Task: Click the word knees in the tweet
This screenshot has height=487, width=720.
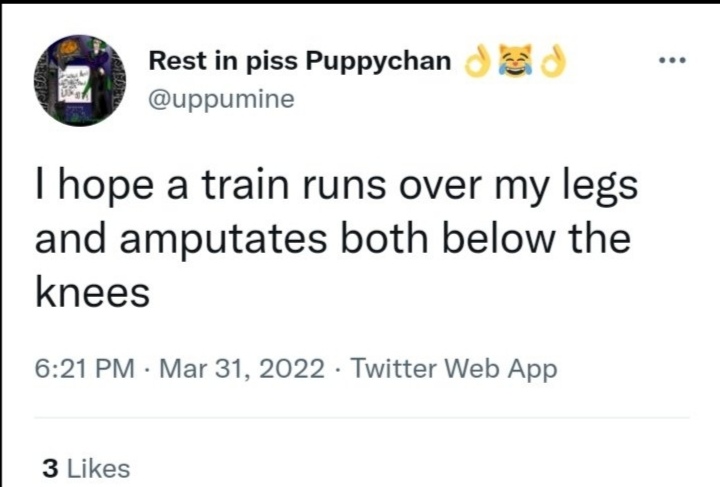Action: [x=93, y=293]
